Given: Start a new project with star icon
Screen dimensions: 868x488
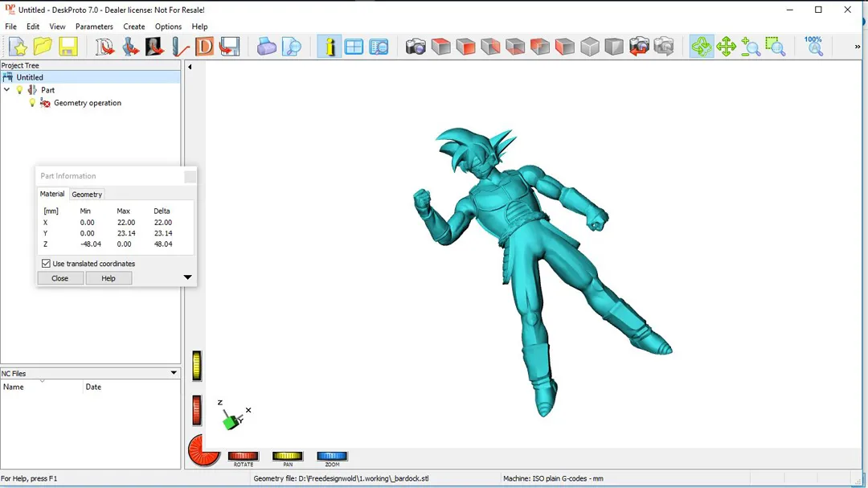Looking at the screenshot, I should point(18,47).
